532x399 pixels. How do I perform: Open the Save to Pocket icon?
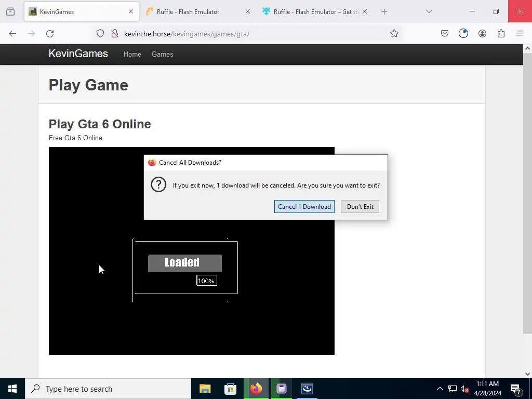445,33
